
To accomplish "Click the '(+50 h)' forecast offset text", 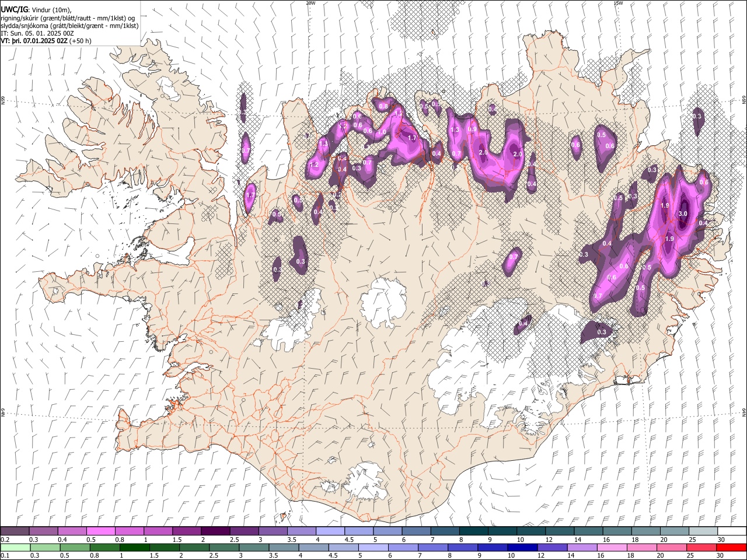I will click(80, 41).
